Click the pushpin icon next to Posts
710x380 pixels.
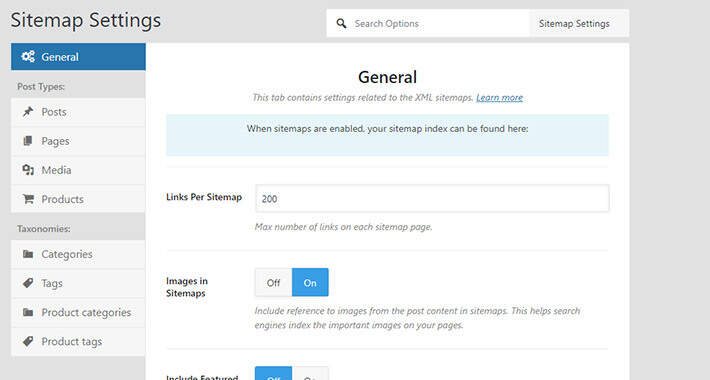coord(28,111)
